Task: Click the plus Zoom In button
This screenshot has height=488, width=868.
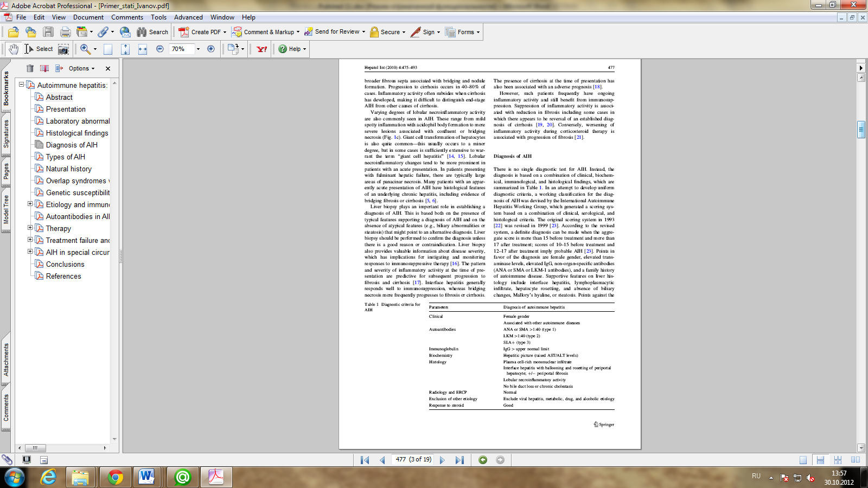Action: click(x=211, y=49)
